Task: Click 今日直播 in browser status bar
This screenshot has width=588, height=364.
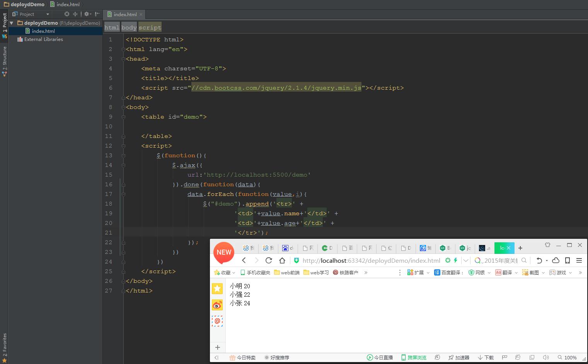Action: [380, 357]
